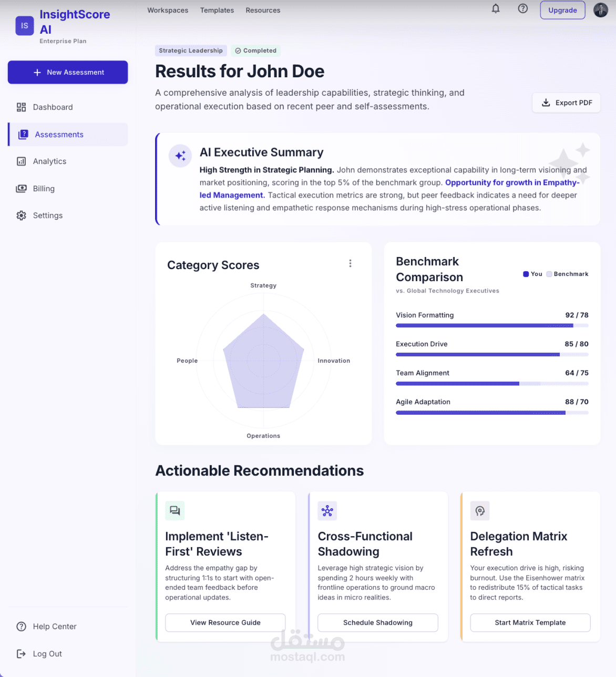Click the InsightScore AI brand name

(x=75, y=22)
